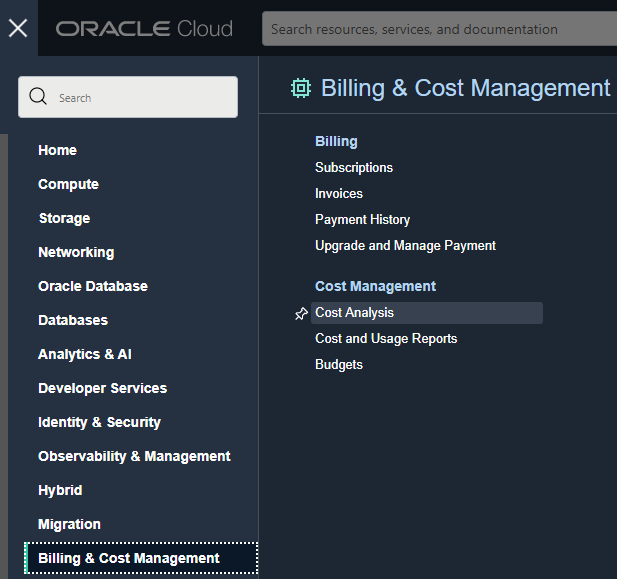Viewport: 617px width, 579px height.
Task: Click the magnifier icon in menu search
Action: pos(38,96)
